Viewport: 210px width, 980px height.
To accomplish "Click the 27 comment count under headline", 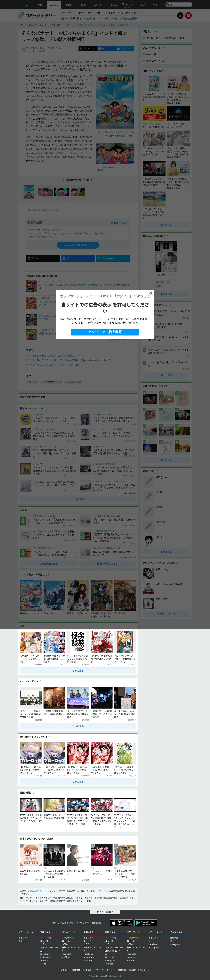I will (x=59, y=48).
